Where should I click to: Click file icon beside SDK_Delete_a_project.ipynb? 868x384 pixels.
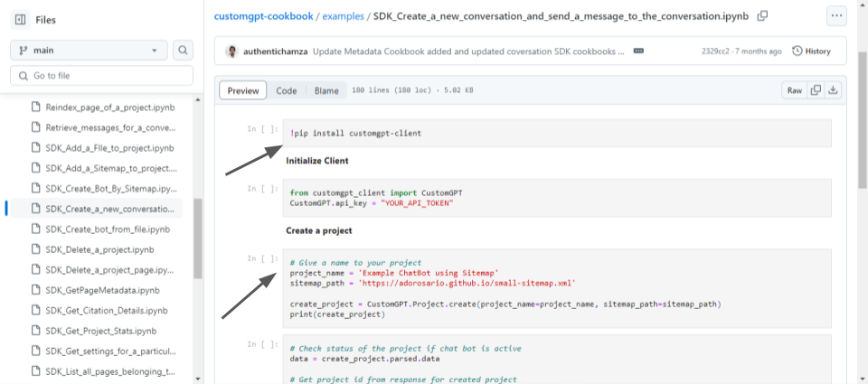tap(36, 249)
